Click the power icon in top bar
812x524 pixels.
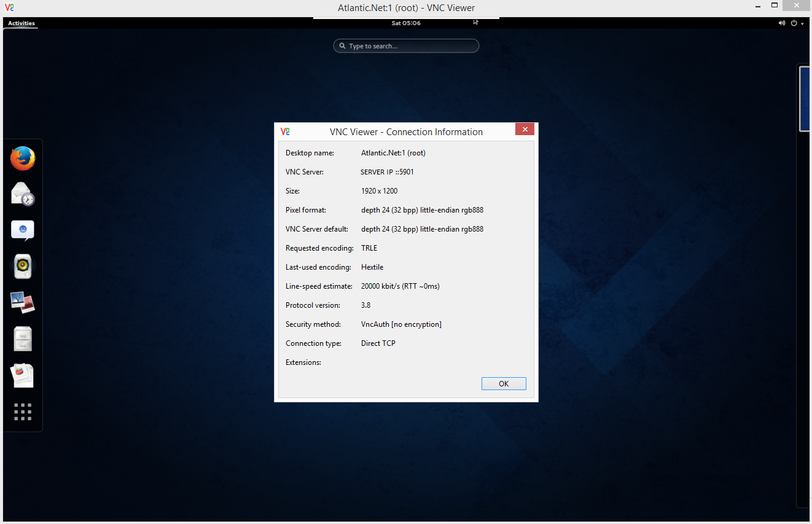pyautogui.click(x=794, y=23)
